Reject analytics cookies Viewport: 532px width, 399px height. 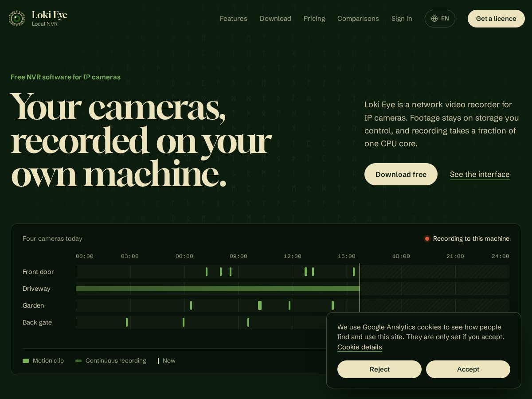379,369
